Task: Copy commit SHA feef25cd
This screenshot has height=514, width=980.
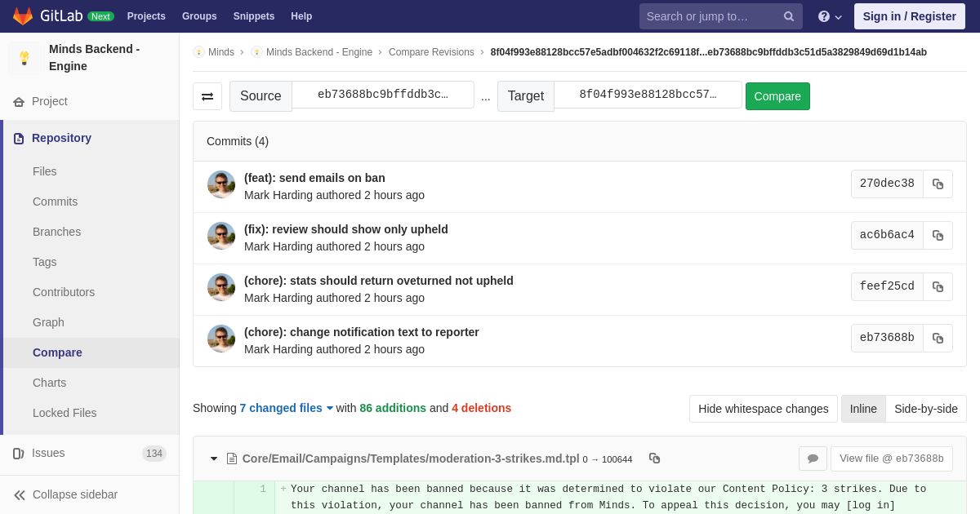Action: [x=938, y=286]
